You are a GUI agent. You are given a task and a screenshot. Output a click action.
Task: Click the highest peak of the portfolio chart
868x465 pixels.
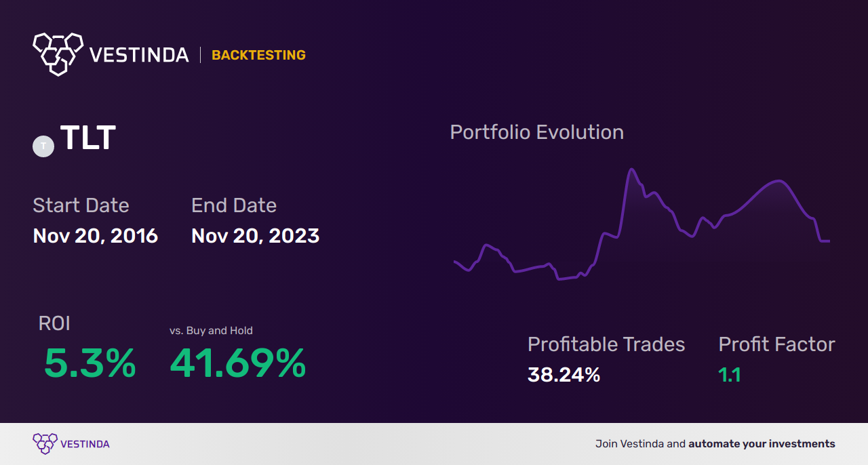[x=631, y=169]
